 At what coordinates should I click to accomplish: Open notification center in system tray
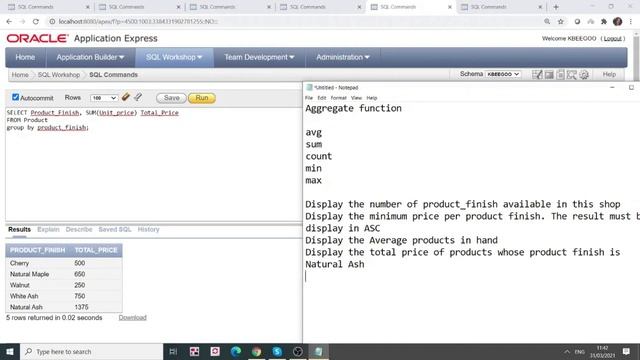click(x=626, y=351)
